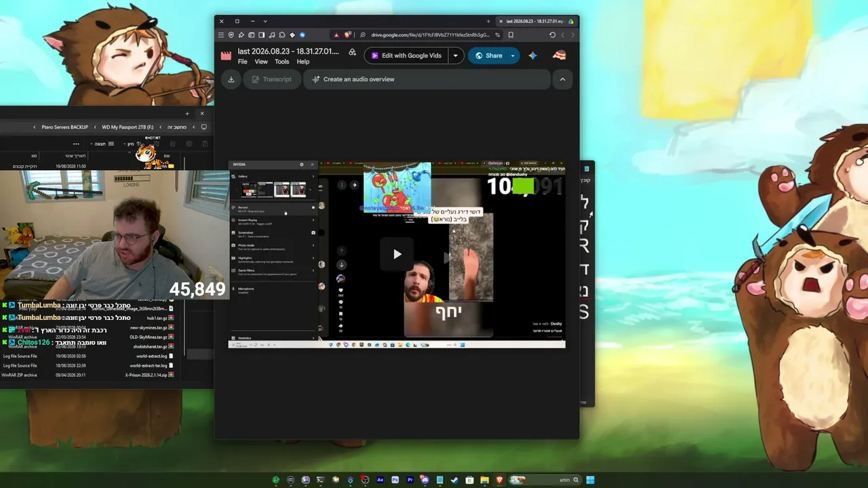Bookmark this page with the bookmark icon
The width and height of the screenshot is (868, 488).
coord(511,35)
